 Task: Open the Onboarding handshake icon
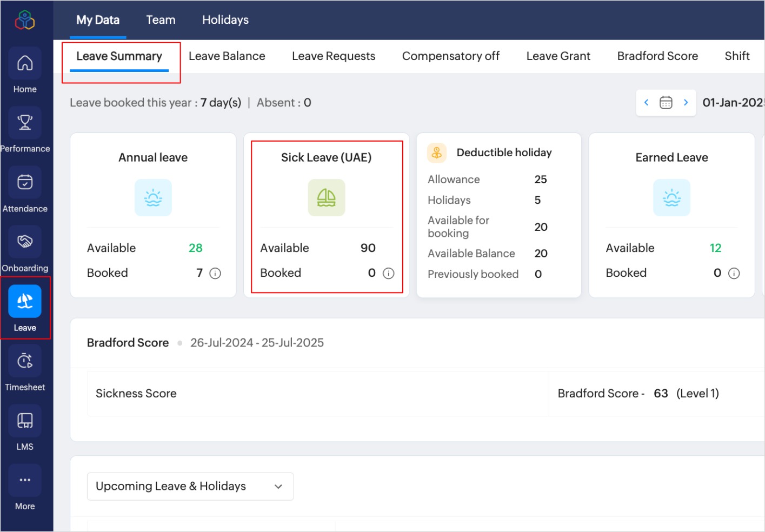click(25, 242)
